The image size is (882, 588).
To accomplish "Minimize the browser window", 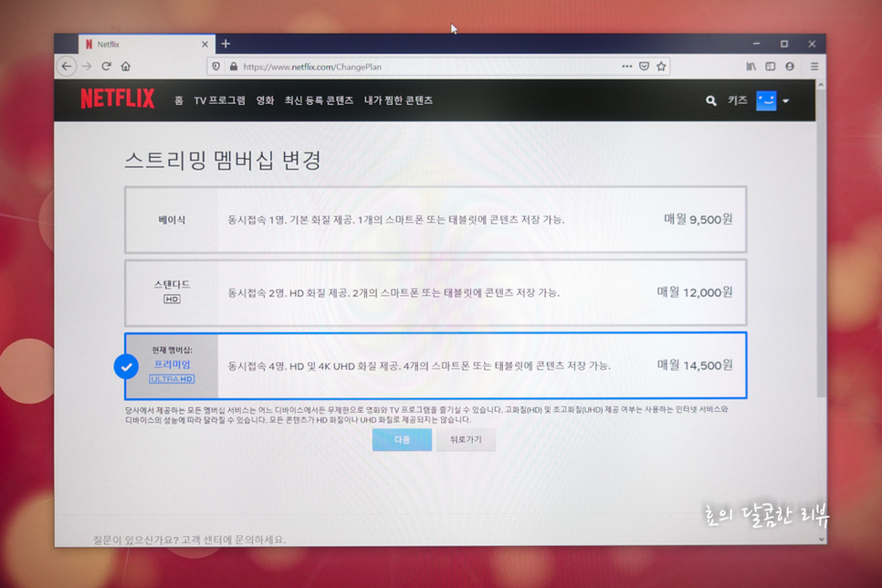I will pos(757,44).
